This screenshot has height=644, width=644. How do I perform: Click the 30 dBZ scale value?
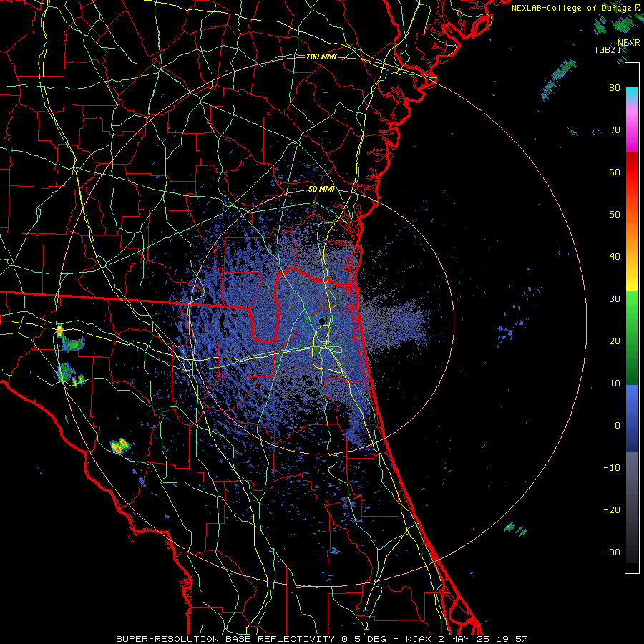click(x=615, y=298)
